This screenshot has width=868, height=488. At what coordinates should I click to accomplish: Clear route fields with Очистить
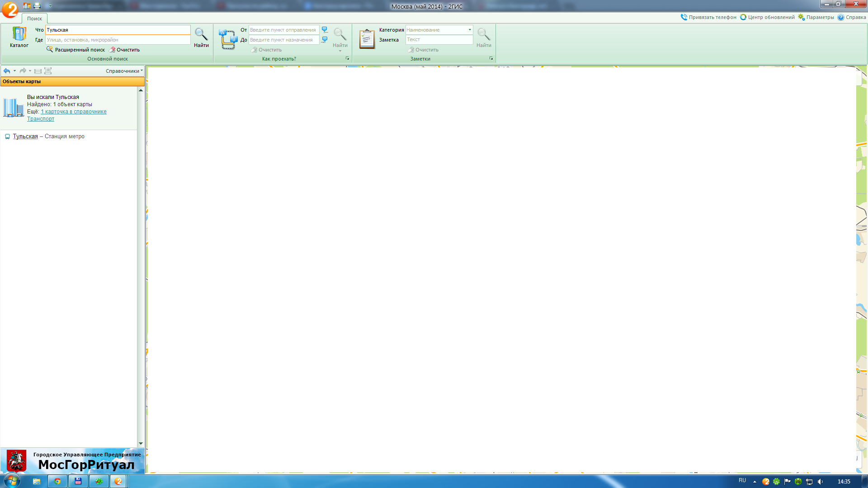(267, 50)
